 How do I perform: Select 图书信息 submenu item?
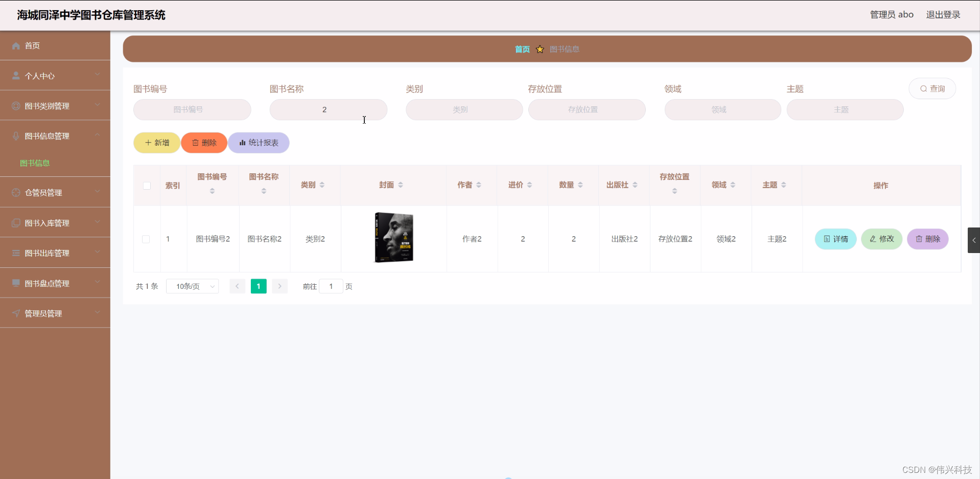point(35,163)
